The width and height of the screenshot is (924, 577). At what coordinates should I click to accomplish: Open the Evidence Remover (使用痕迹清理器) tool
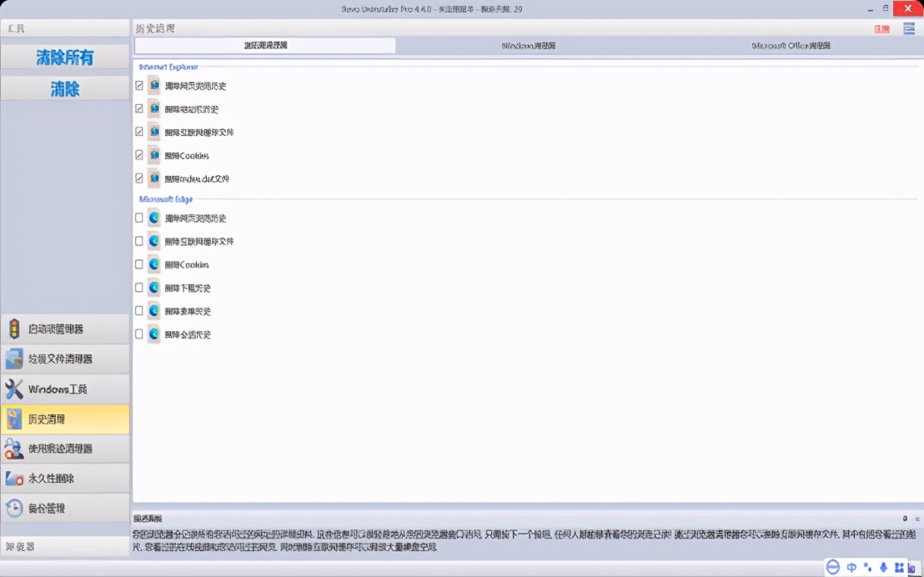tap(64, 449)
